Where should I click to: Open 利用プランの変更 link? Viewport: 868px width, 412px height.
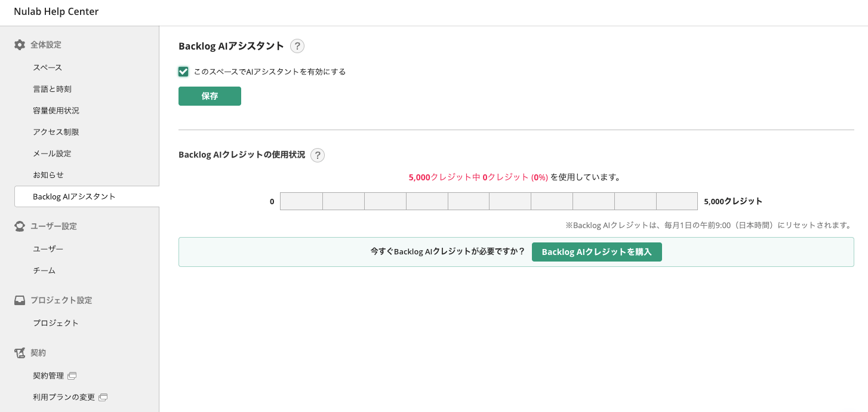pos(64,397)
